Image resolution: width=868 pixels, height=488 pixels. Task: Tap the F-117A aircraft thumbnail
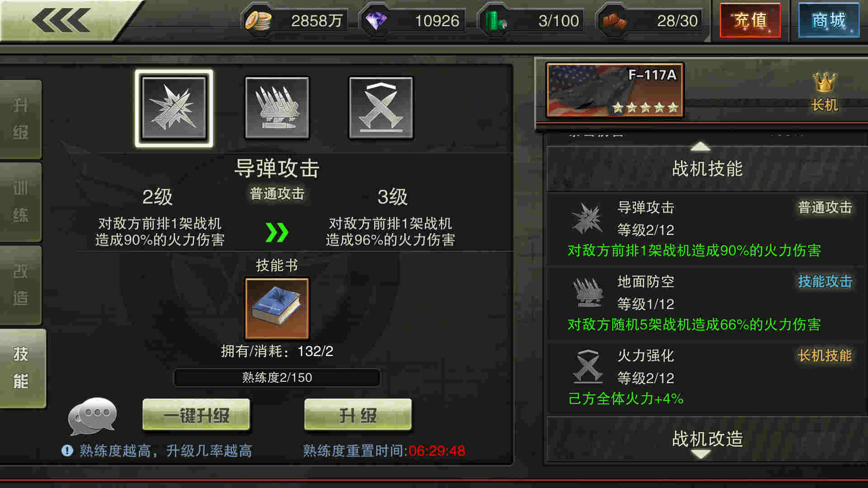click(x=615, y=90)
